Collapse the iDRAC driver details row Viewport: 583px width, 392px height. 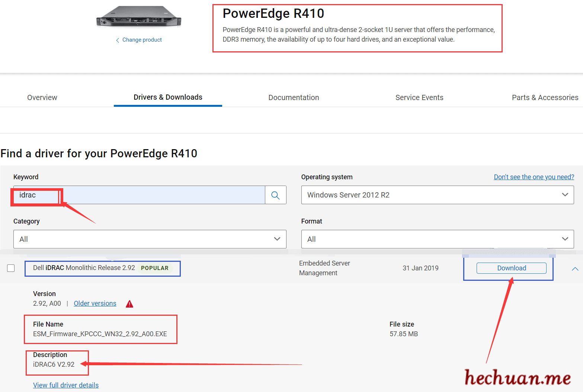tap(575, 269)
